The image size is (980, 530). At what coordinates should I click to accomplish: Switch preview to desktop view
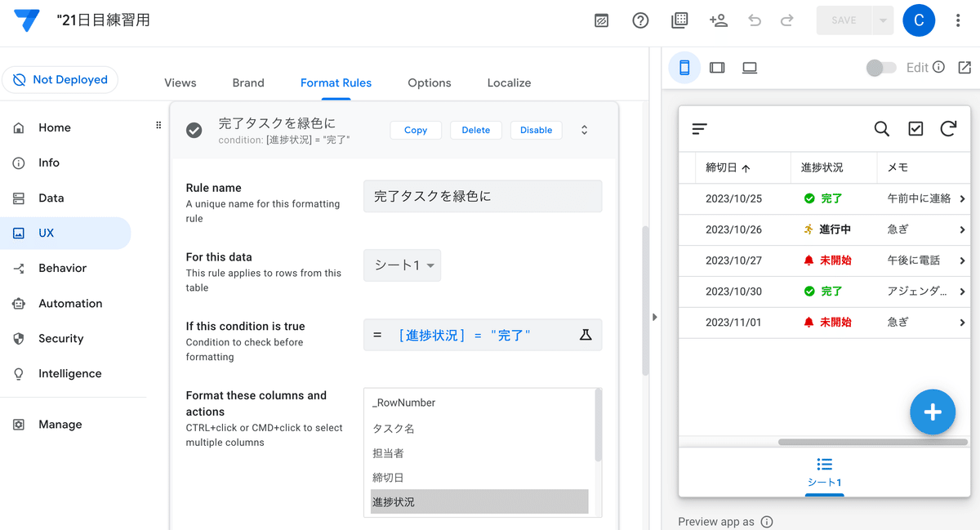pos(749,68)
